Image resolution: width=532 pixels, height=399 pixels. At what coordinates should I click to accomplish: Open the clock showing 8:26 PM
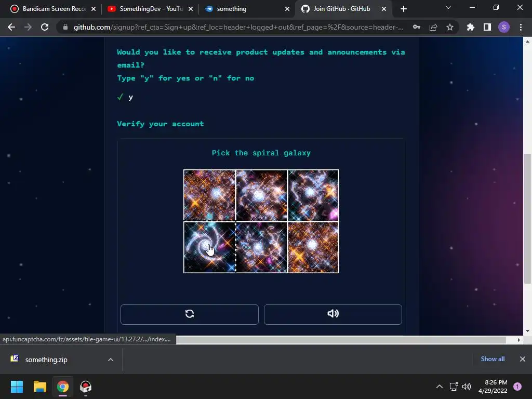[x=493, y=387]
